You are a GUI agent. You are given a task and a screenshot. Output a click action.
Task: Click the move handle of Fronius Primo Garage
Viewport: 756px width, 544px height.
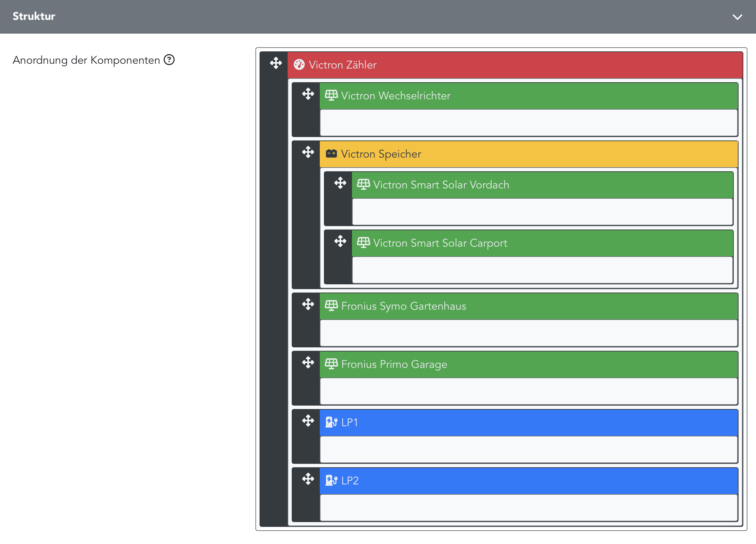pyautogui.click(x=308, y=362)
